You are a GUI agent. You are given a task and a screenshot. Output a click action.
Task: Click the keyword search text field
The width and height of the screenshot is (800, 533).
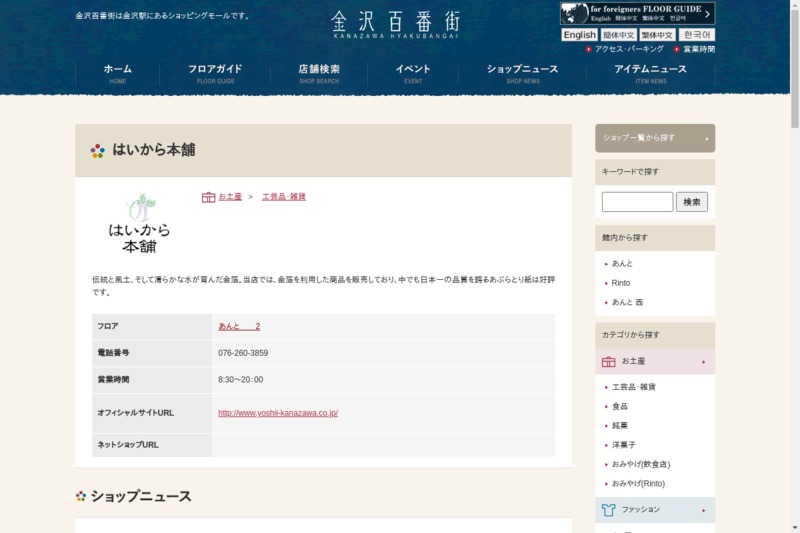(x=637, y=202)
